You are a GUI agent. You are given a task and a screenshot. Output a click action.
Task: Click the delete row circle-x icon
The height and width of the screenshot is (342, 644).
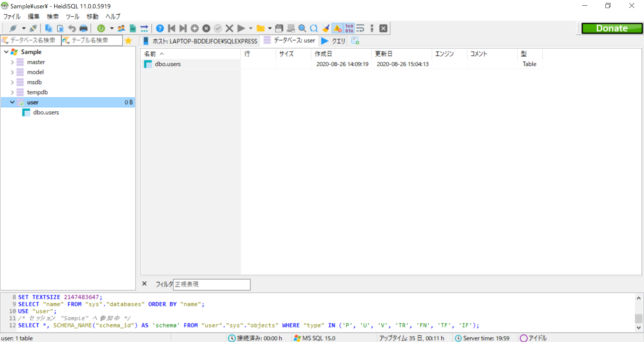pyautogui.click(x=206, y=28)
